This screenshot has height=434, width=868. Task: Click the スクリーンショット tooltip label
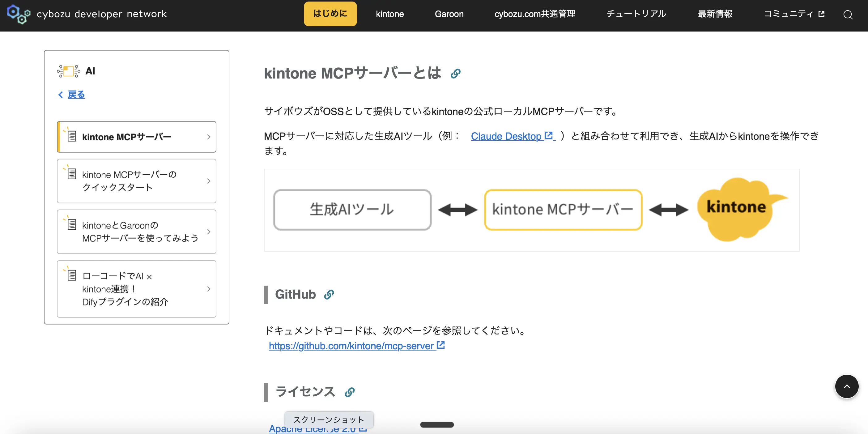pyautogui.click(x=329, y=419)
